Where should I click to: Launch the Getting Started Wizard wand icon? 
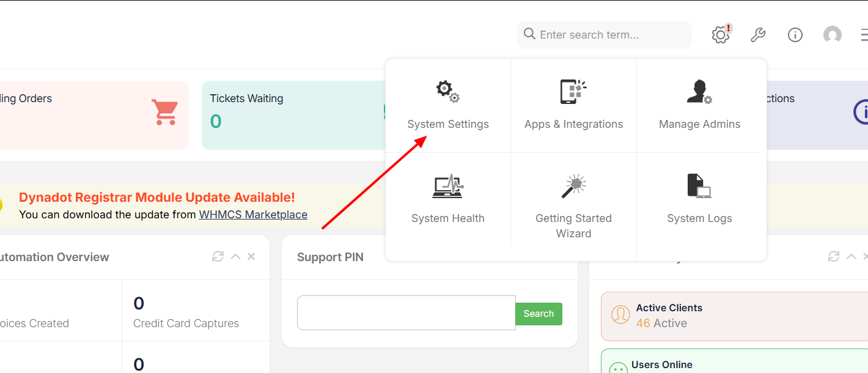[573, 186]
